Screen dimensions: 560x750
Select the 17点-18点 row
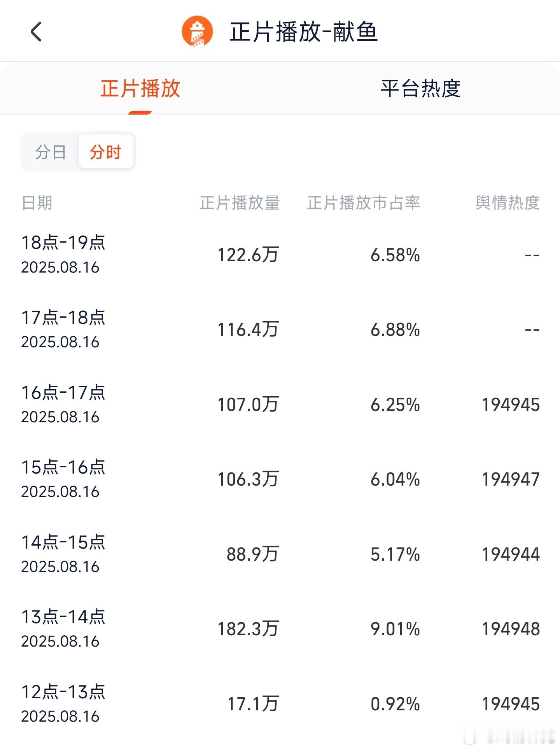tap(280, 330)
